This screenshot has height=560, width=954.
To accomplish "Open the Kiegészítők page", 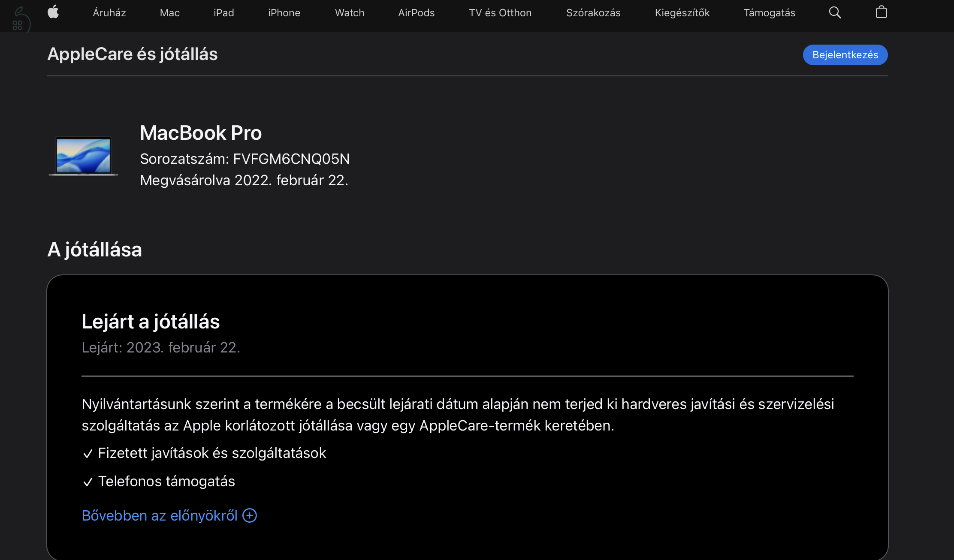I will tap(682, 12).
